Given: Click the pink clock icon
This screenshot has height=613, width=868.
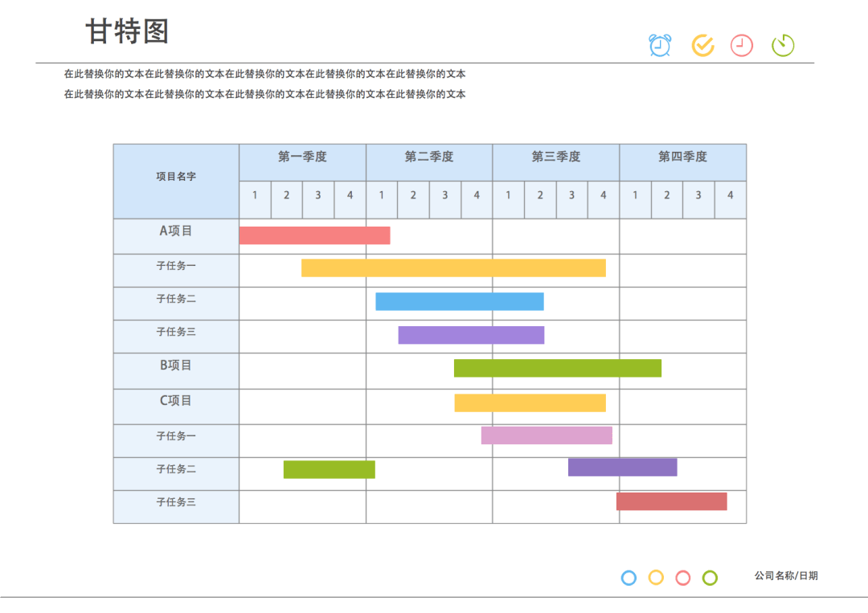Looking at the screenshot, I should coord(742,45).
